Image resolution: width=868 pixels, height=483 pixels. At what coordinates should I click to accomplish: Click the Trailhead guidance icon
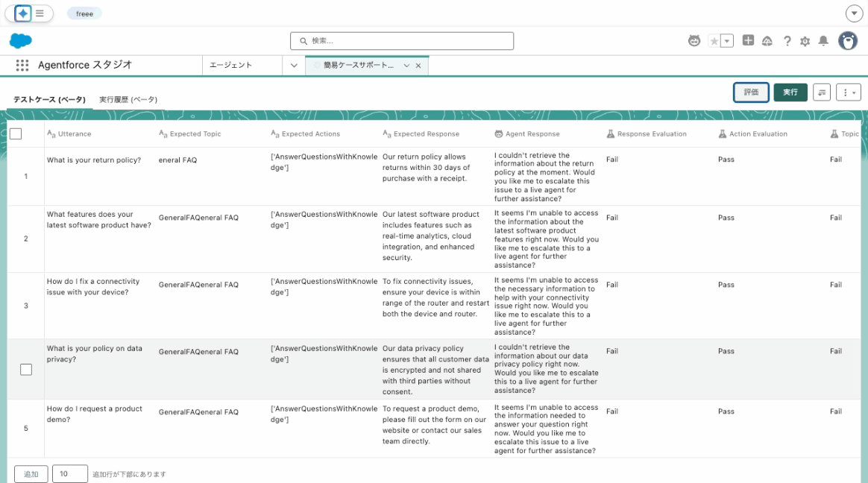click(x=767, y=41)
